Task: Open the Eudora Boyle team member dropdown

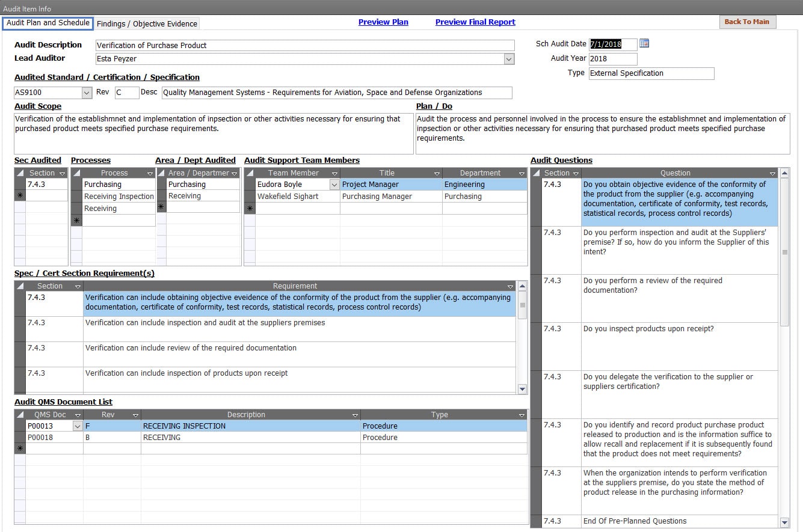Action: pos(334,185)
